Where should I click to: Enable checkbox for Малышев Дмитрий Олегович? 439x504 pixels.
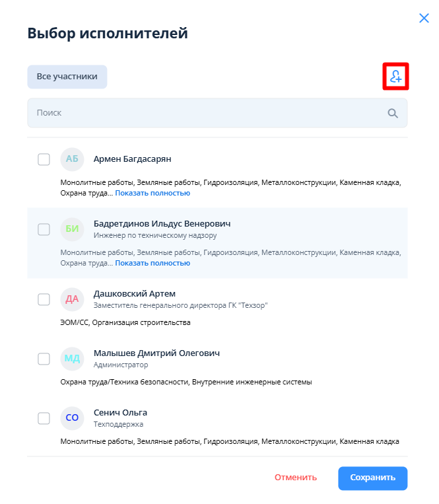[44, 359]
